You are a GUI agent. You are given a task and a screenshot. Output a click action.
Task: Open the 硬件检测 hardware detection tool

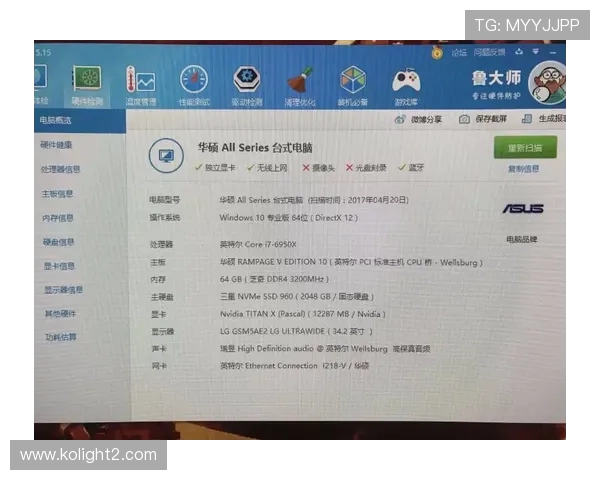tap(87, 86)
